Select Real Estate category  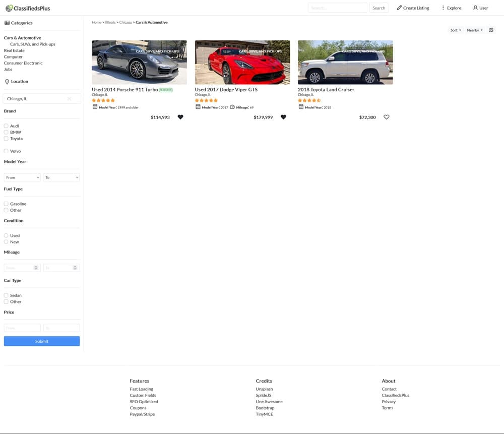click(x=14, y=50)
